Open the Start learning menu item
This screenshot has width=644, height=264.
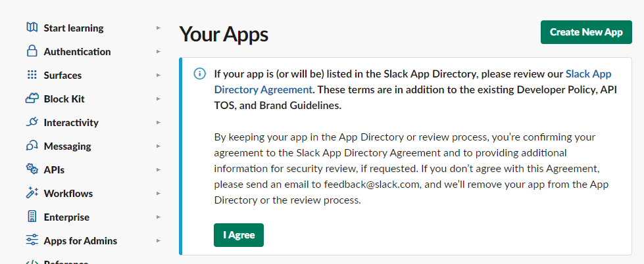pos(74,28)
